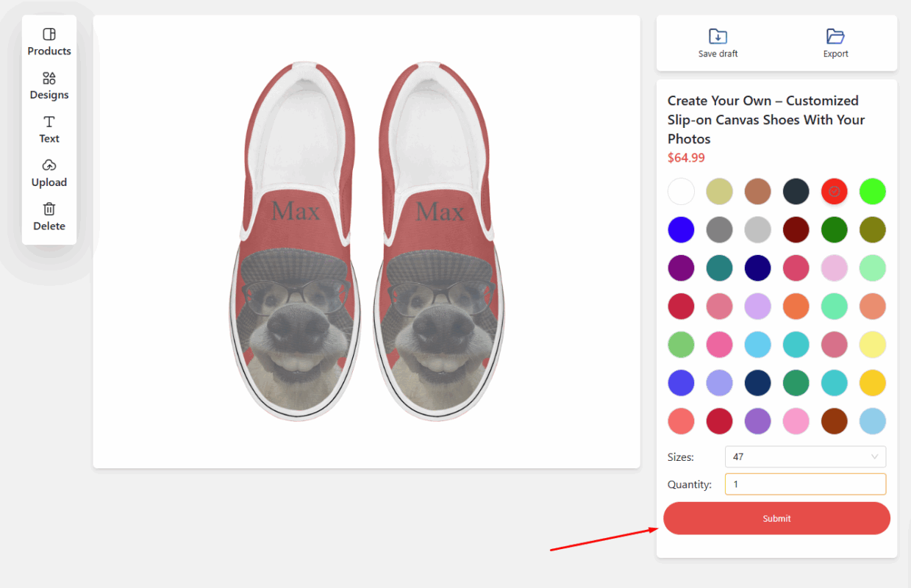Choose the light silver color swatch
Image resolution: width=911 pixels, height=588 pixels.
pos(757,230)
